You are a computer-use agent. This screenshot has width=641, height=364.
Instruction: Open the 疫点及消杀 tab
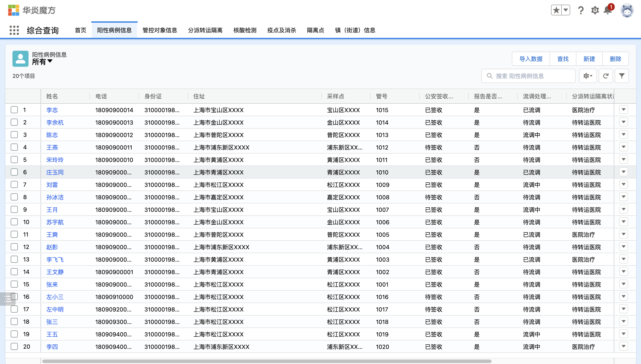point(282,30)
